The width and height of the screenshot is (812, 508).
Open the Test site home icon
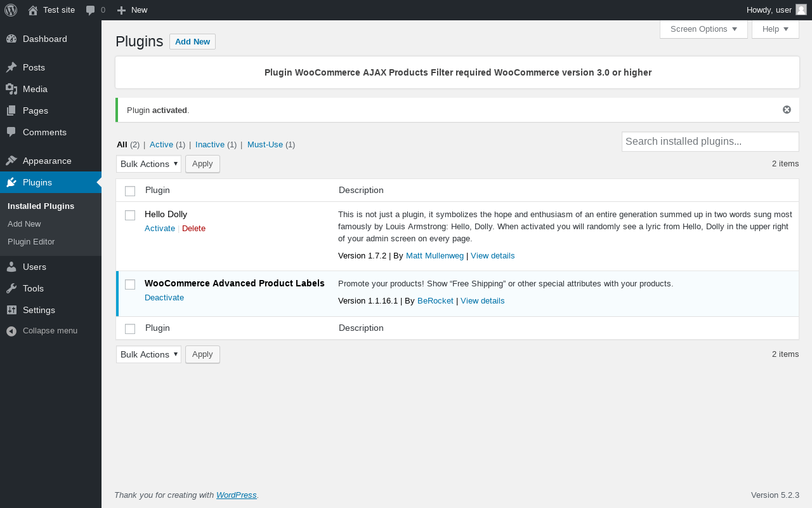tap(33, 10)
